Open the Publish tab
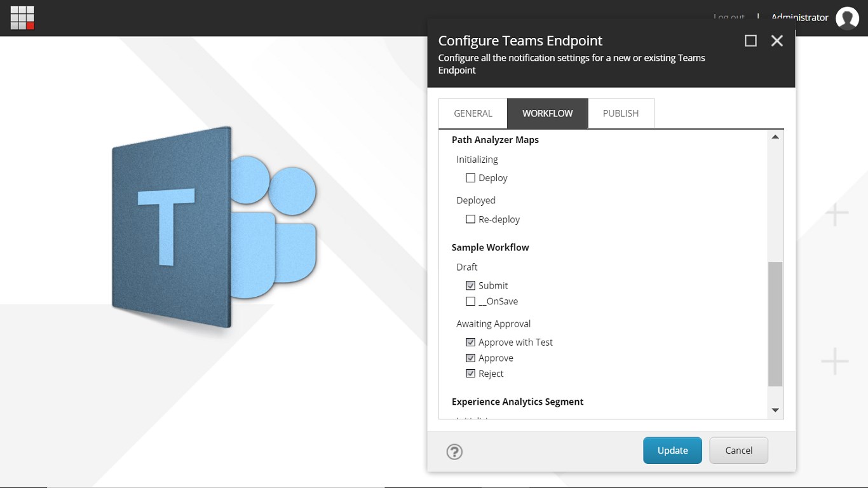The image size is (868, 488). click(620, 114)
